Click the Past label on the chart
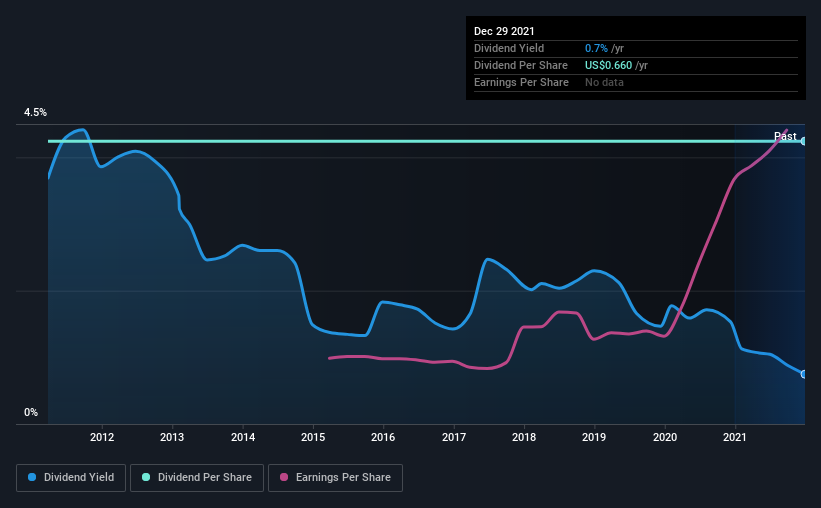 785,136
